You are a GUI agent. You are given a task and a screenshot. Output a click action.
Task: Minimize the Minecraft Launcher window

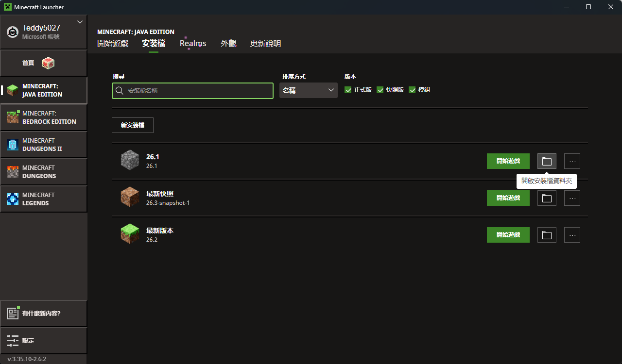566,7
